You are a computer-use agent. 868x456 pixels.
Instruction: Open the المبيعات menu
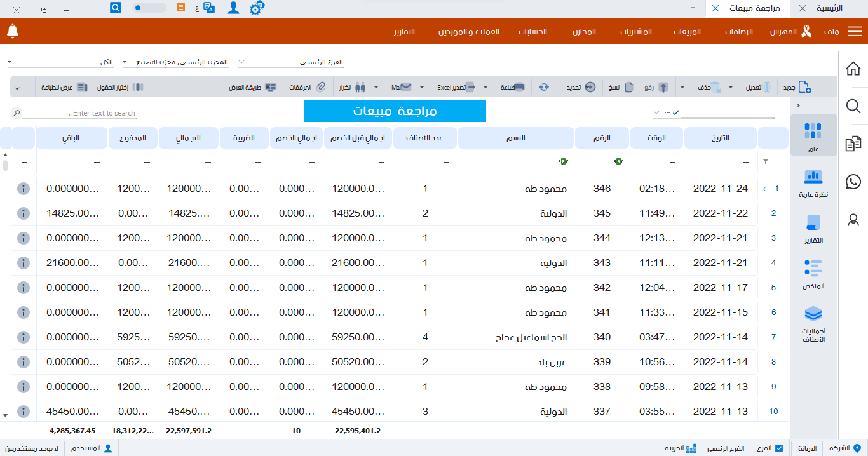coord(686,30)
